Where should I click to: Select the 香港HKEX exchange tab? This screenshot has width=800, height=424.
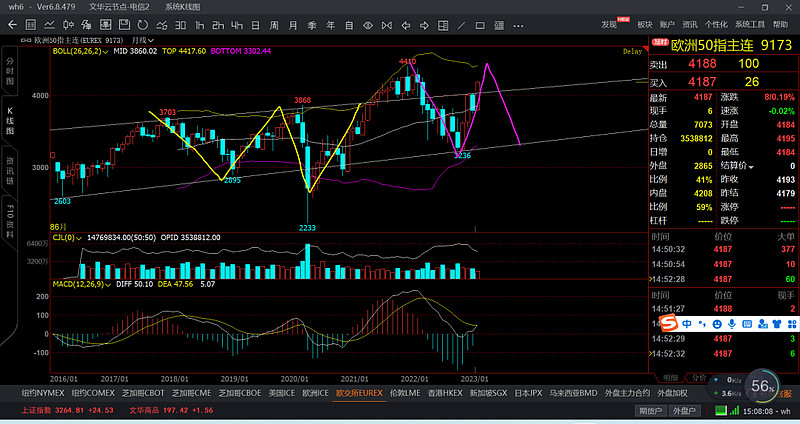click(x=445, y=393)
